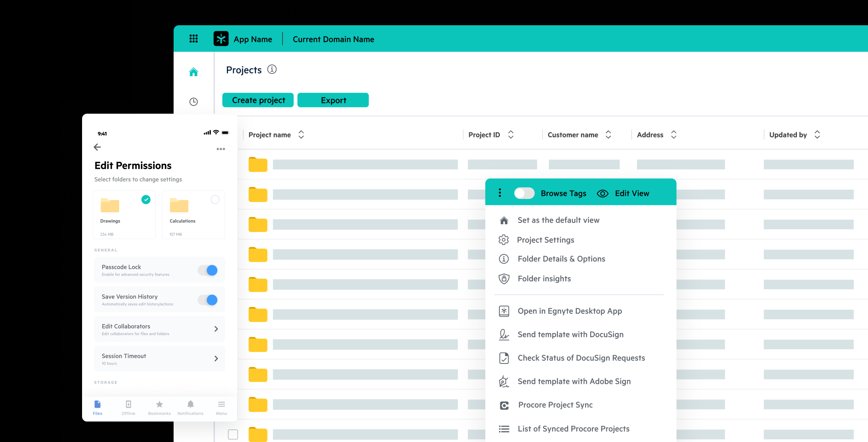Screen dimensions: 868x442
Task: Tap the Offline icon in mobile bar
Action: (x=128, y=404)
